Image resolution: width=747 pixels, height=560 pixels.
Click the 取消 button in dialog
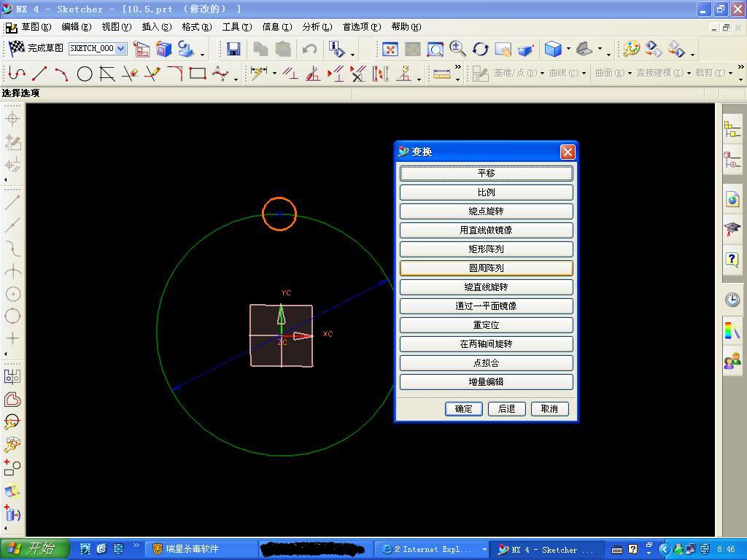click(x=549, y=409)
